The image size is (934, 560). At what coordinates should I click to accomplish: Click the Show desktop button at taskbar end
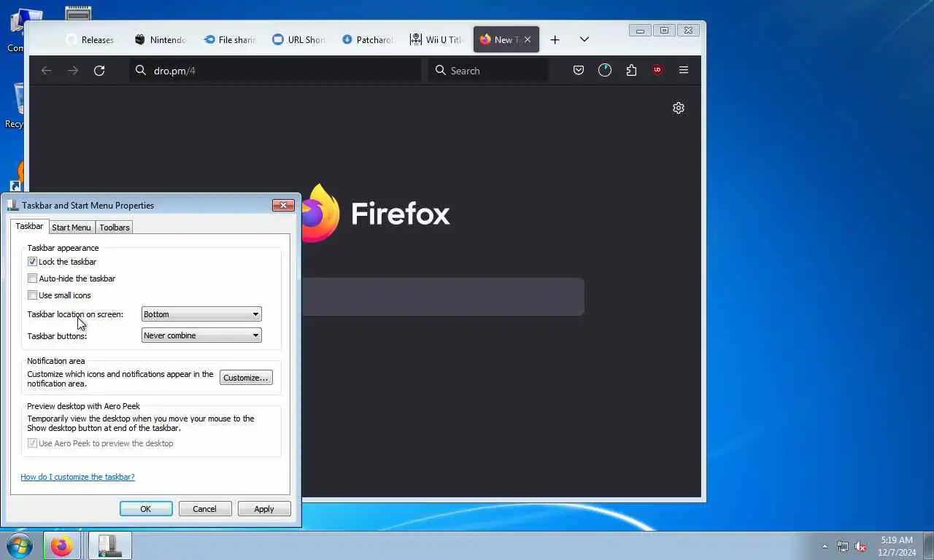[928, 546]
